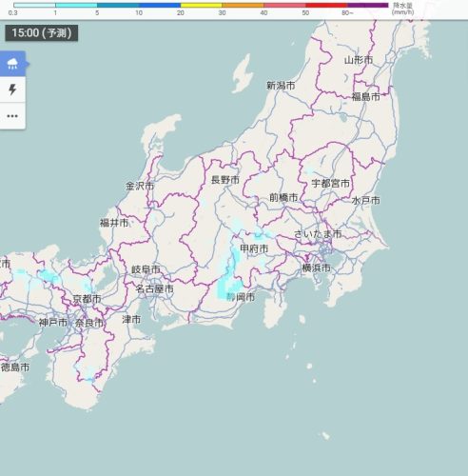Click the 15:00 (予測) forecast time label
Screen dimensions: 468x476
(x=42, y=33)
